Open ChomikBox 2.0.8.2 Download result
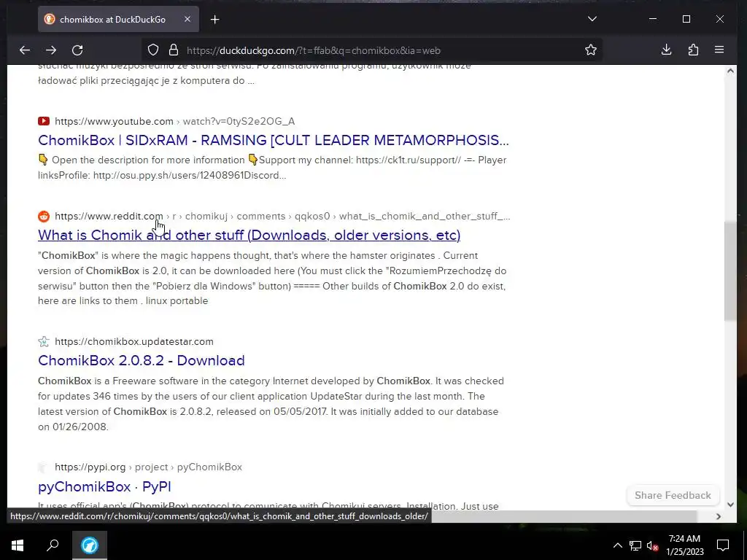This screenshot has height=560, width=747. click(x=141, y=360)
